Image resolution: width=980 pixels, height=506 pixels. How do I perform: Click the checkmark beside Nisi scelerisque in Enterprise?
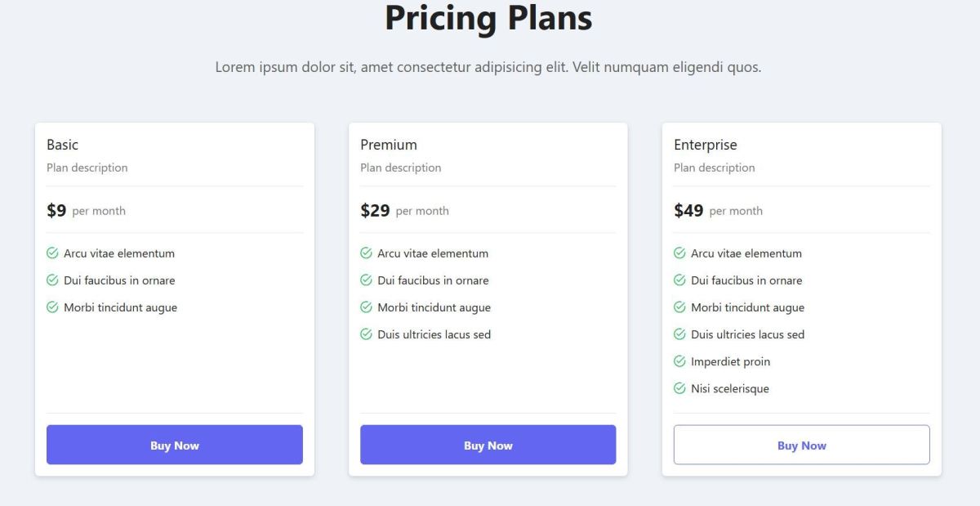679,388
